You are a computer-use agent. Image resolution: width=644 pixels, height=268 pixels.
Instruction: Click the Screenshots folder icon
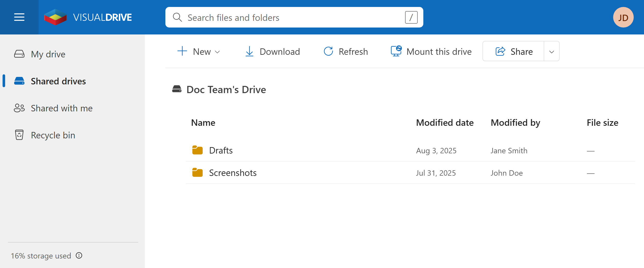197,173
